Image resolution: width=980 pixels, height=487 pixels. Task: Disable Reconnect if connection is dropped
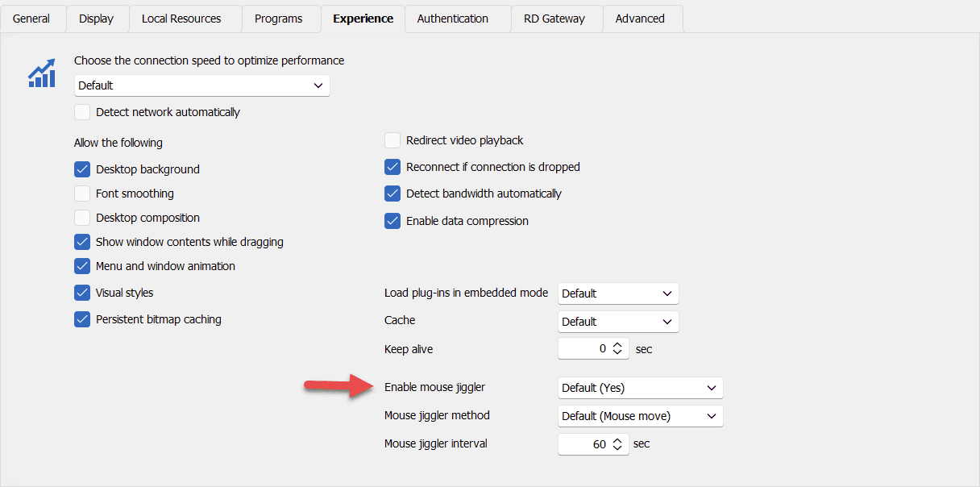point(392,167)
